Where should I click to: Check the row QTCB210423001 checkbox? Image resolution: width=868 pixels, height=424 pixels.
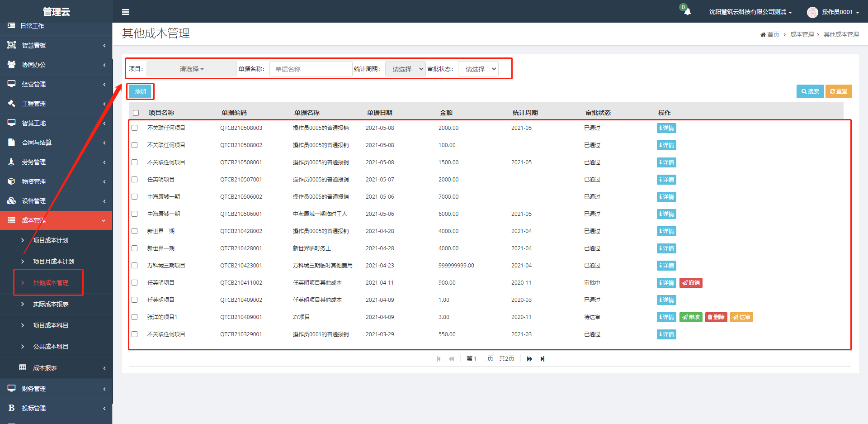click(x=135, y=266)
